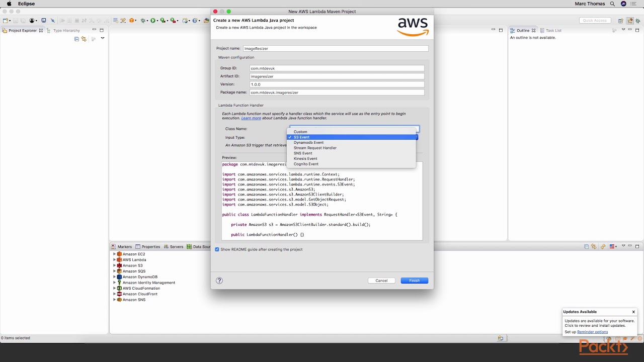Choose Custom in the Input Type list

(351, 132)
